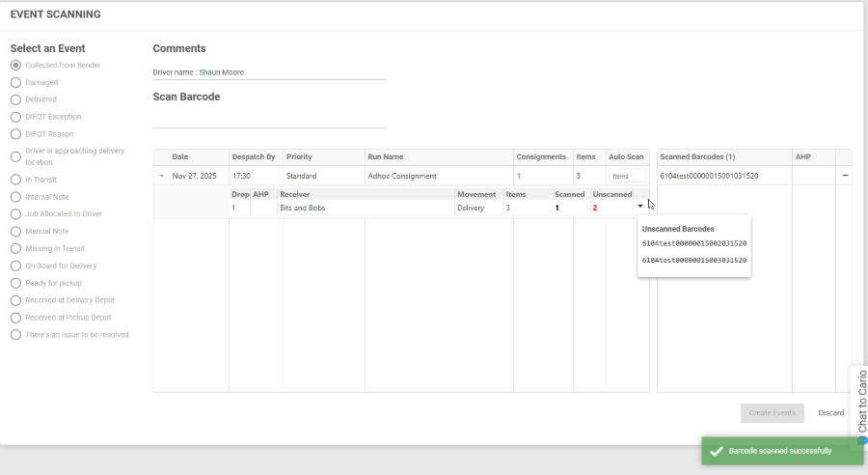Screen dimensions: 868x475
Task: Edit the Comments field with driver name
Action: [269, 71]
